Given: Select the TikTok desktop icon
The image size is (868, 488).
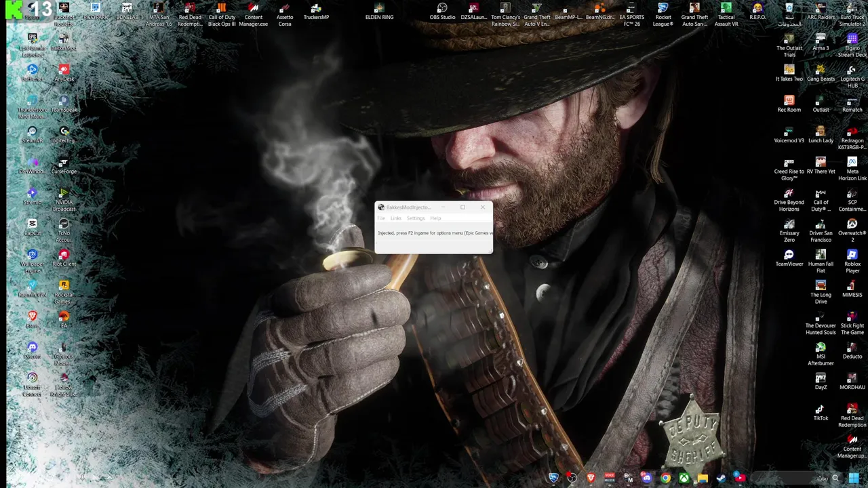Looking at the screenshot, I should pos(821,412).
